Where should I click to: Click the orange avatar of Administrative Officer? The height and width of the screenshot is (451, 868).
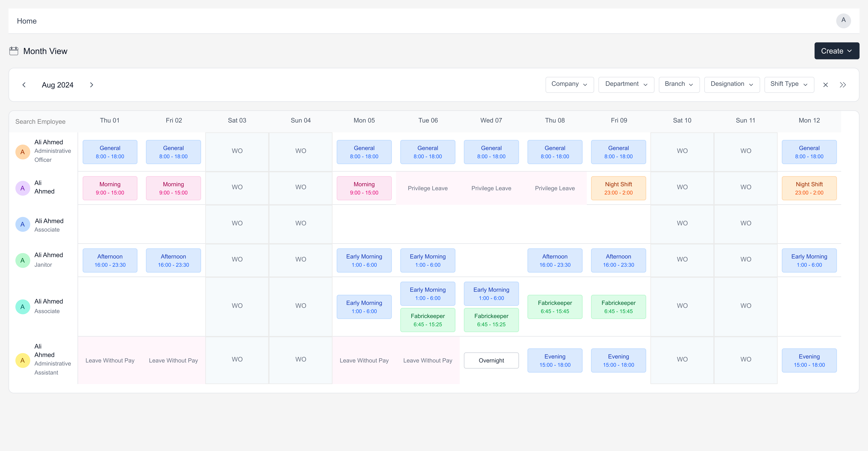[23, 152]
